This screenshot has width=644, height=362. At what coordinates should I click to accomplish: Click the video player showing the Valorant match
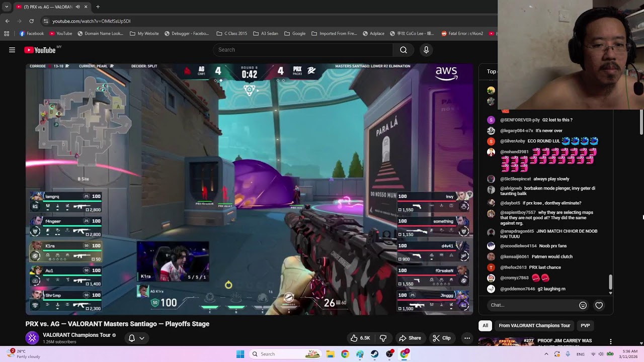250,189
